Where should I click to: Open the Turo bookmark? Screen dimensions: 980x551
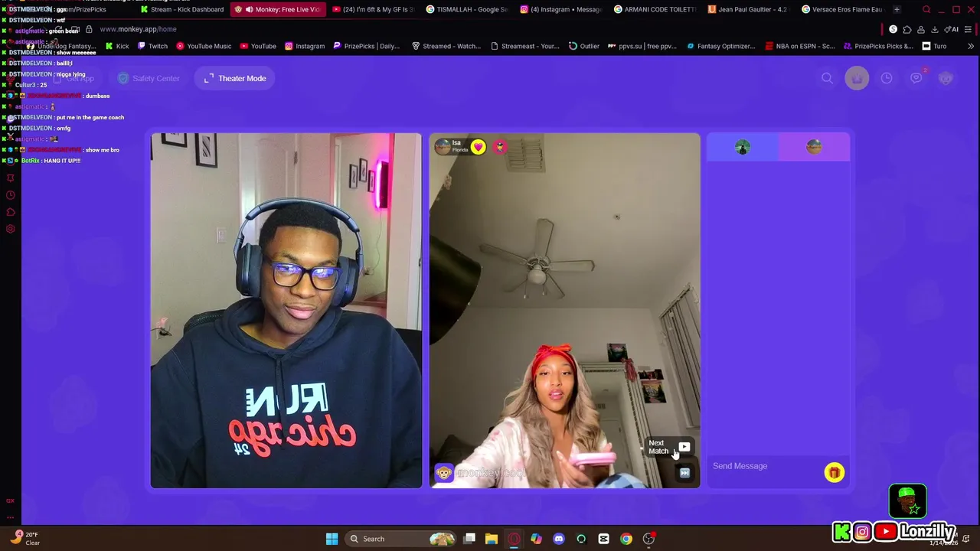pyautogui.click(x=933, y=46)
